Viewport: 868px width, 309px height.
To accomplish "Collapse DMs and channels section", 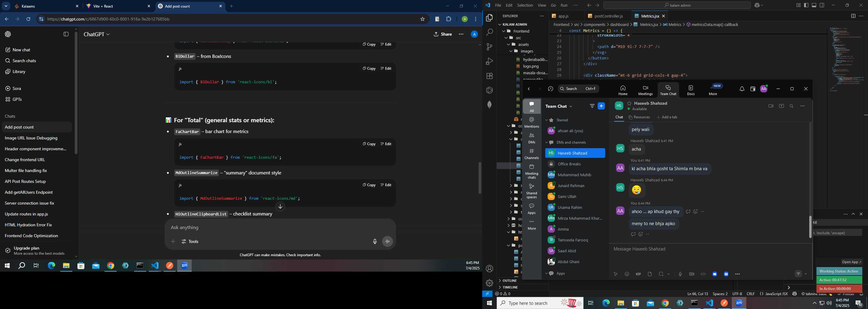I will pos(546,142).
